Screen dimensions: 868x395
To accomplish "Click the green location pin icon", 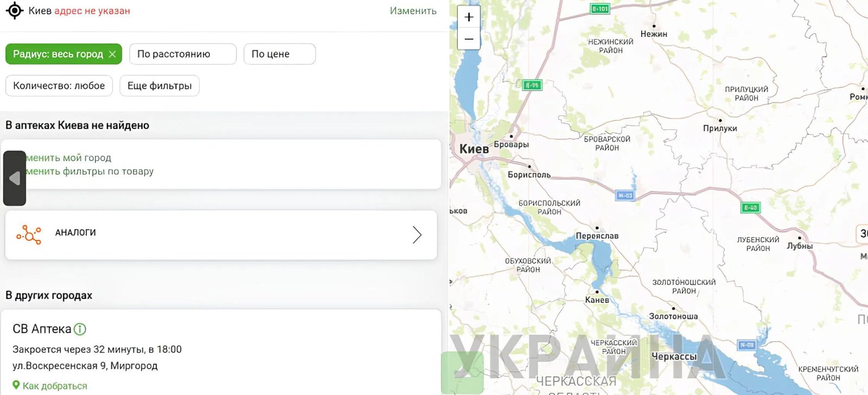I will click(x=16, y=385).
